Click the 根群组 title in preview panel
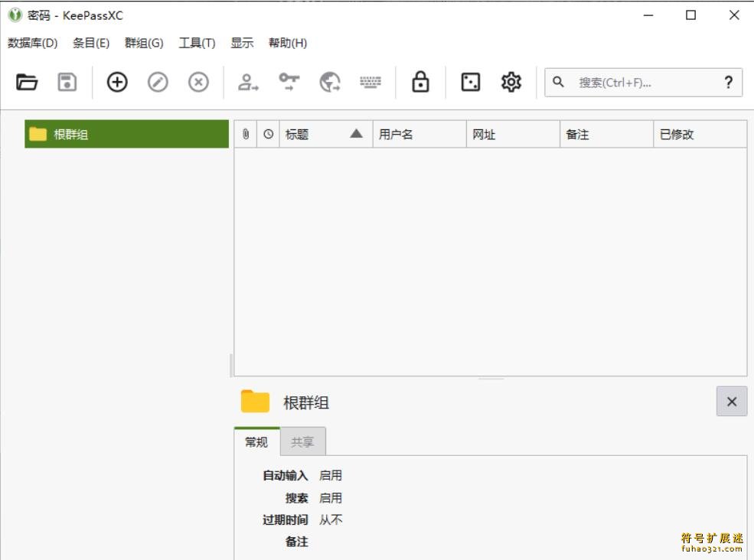Screen dimensions: 754x560 pos(306,403)
